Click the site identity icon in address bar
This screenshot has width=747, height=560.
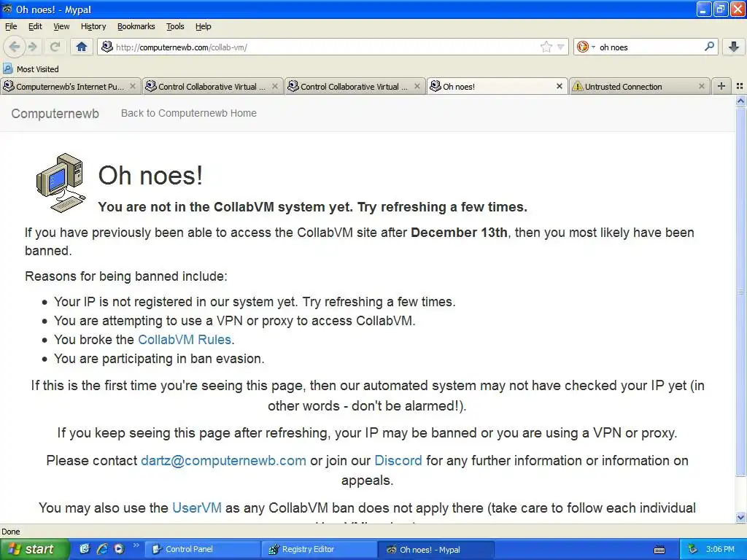click(107, 47)
